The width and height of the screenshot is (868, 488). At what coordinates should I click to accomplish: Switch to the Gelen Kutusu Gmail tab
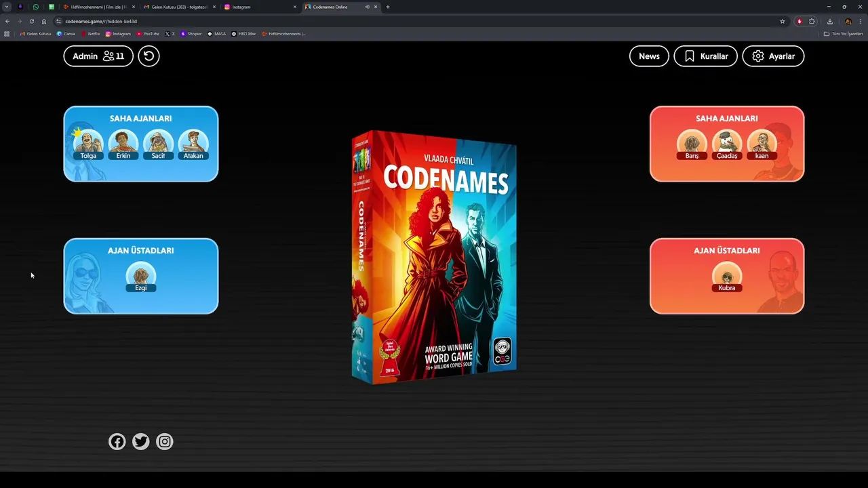(179, 7)
